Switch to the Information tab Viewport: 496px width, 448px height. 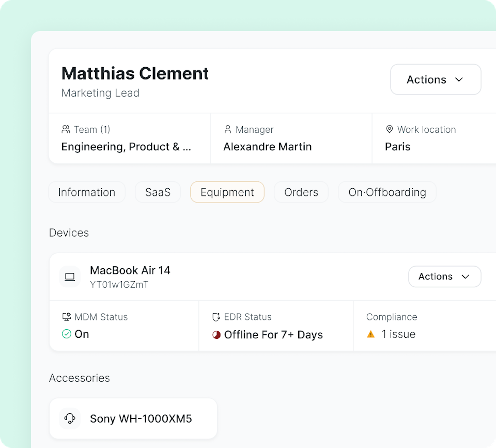[x=87, y=192]
